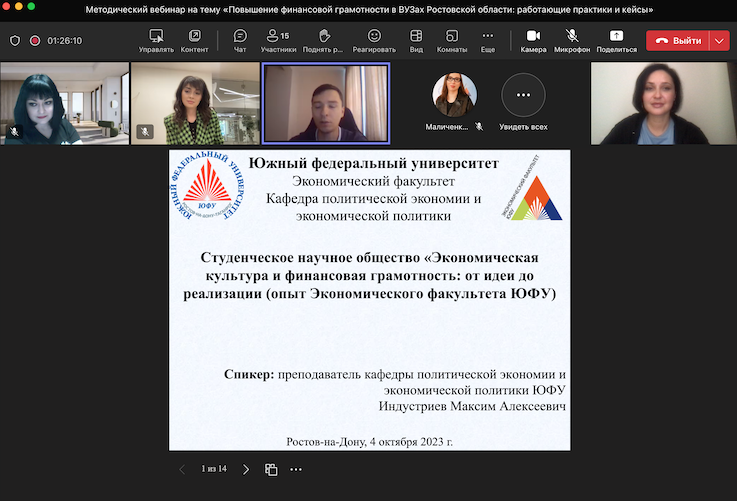Click speaker name Индустриев Максим Алексеевич
The image size is (737, 501).
click(472, 406)
